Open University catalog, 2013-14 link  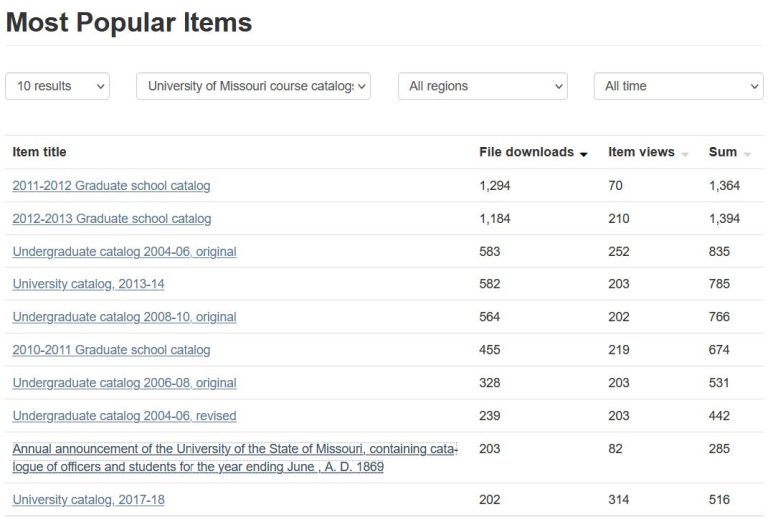tap(88, 284)
